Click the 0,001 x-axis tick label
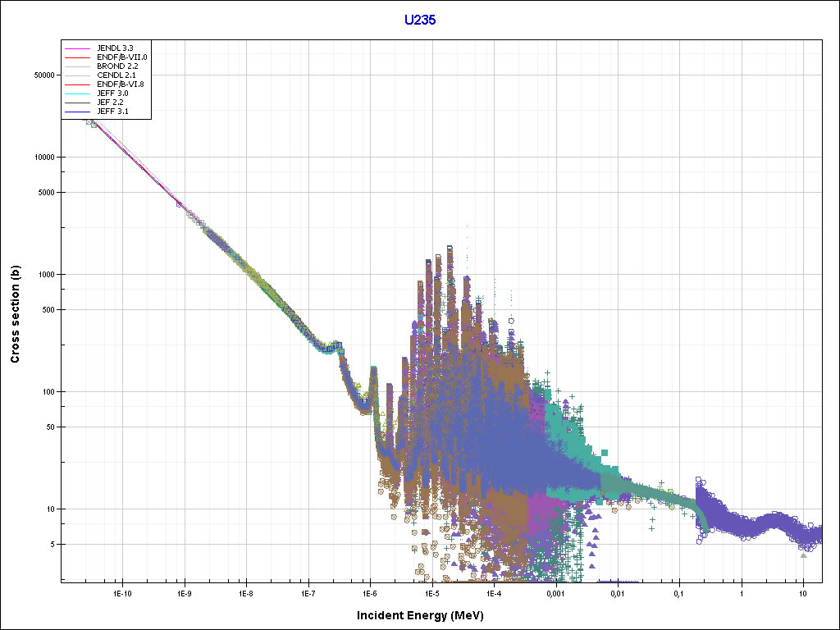 tap(555, 592)
